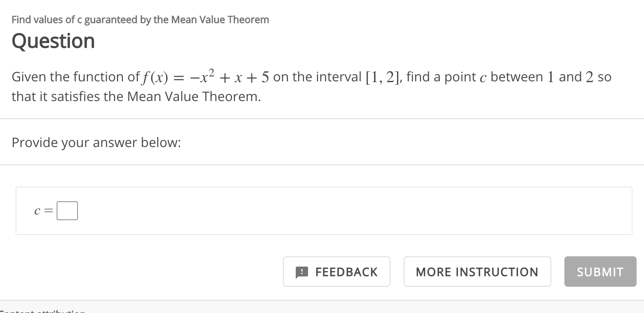Select the Mean Value Theorem lesson title
Screen dimensions: 644x313
click(140, 19)
